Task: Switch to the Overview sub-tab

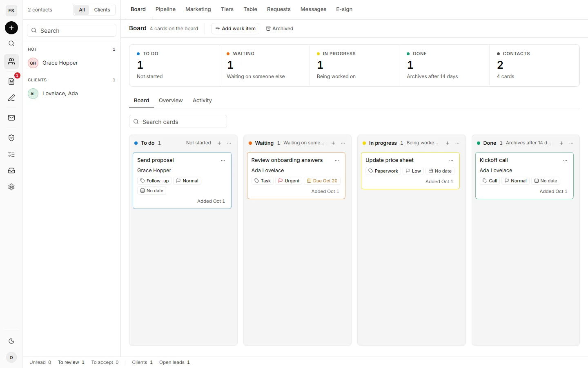Action: pos(171,101)
